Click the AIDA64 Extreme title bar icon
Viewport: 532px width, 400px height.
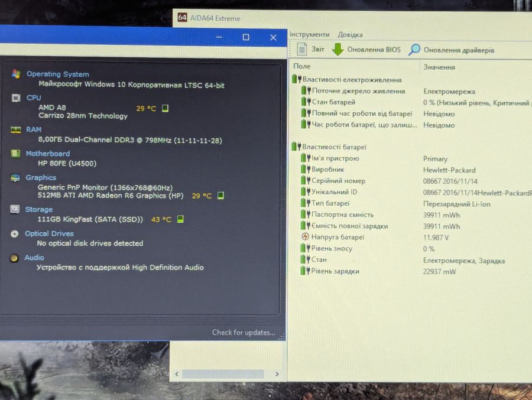point(182,17)
